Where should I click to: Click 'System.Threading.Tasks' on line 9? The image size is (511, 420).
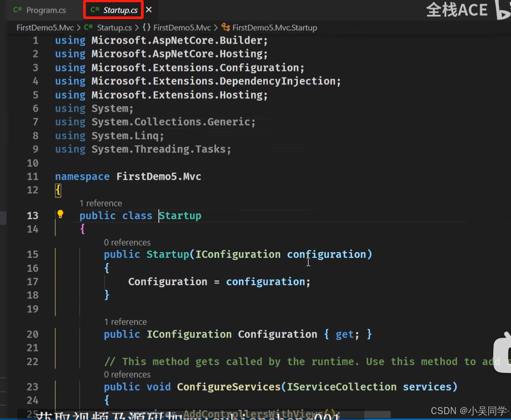pyautogui.click(x=159, y=149)
